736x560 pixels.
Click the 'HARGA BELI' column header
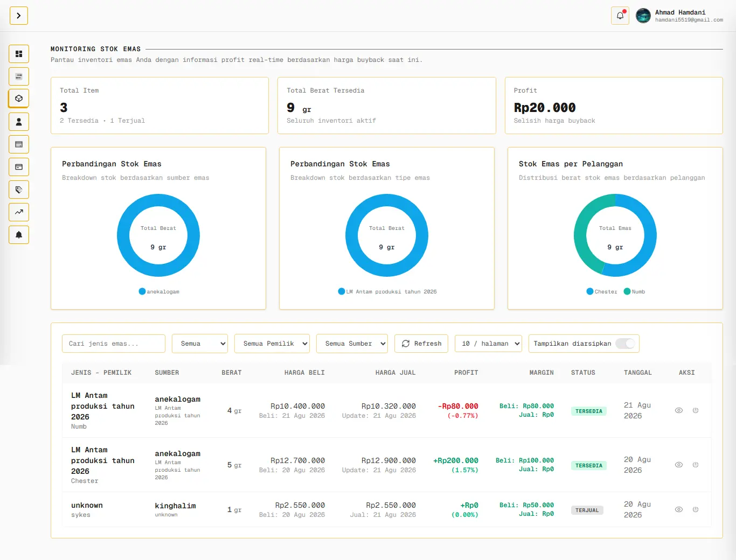[x=304, y=373]
